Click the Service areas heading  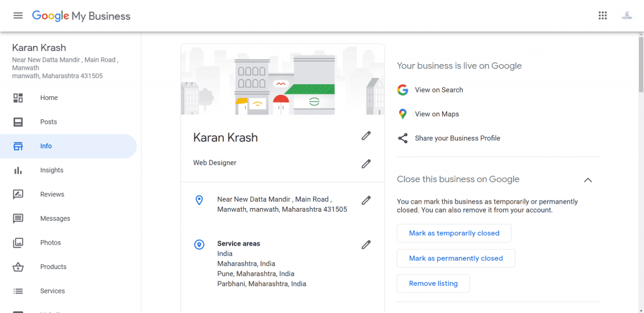238,244
